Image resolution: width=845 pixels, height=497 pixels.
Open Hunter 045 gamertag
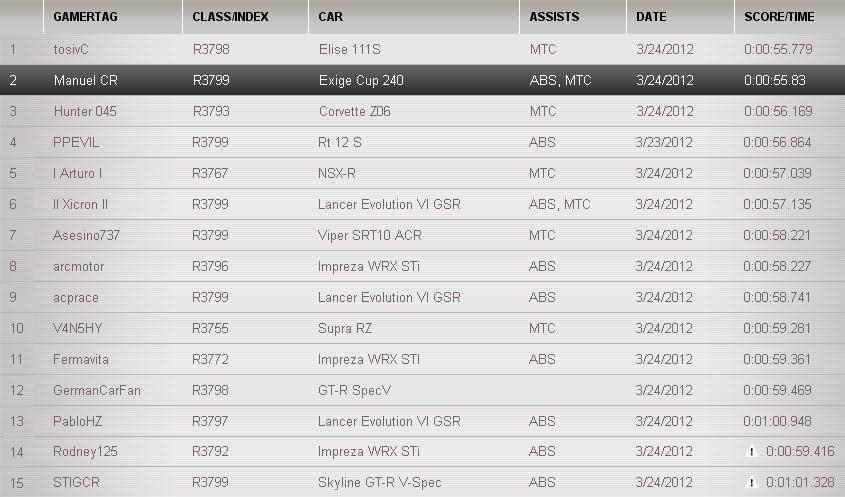[85, 111]
